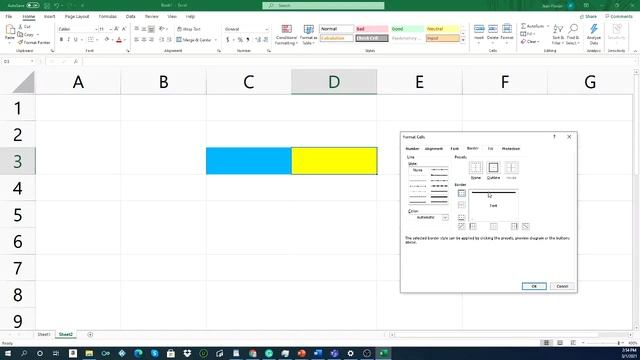Click the Format cells ribbon icon
This screenshot has width=640, height=360.
pyautogui.click(x=507, y=29)
